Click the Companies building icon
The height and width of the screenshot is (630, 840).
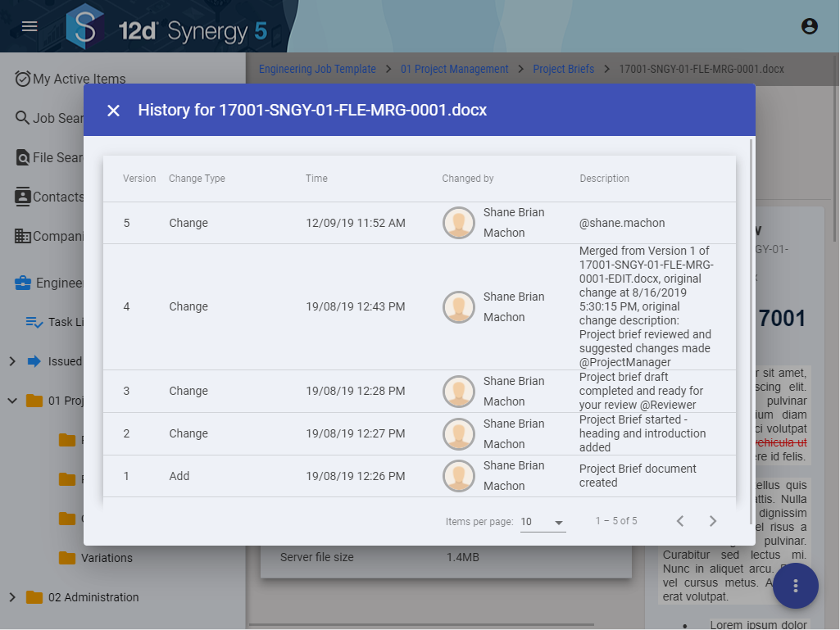coord(23,237)
